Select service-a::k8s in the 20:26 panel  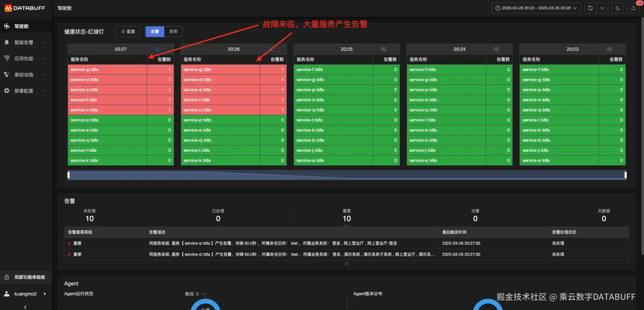(x=234, y=90)
